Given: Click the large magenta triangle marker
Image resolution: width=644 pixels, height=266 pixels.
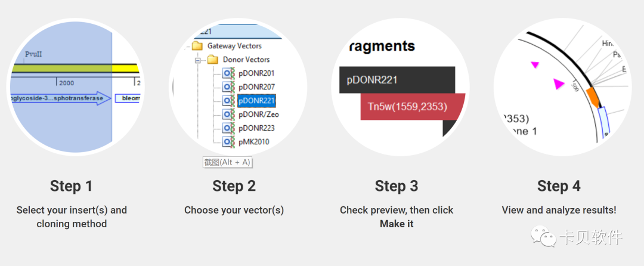Looking at the screenshot, I should (x=559, y=84).
